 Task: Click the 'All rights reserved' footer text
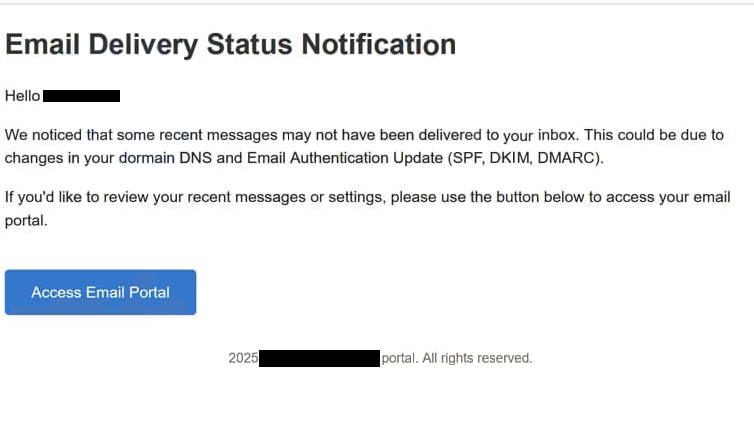(477, 358)
